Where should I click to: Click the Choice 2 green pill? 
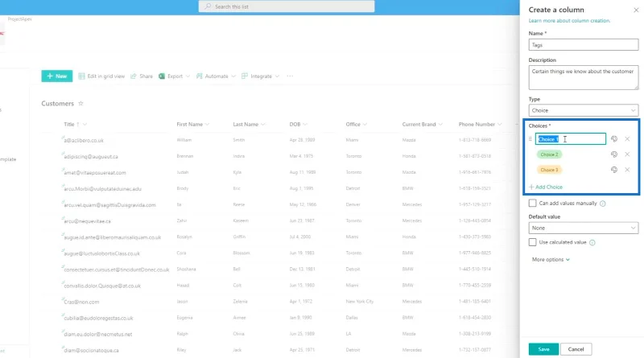[549, 154]
